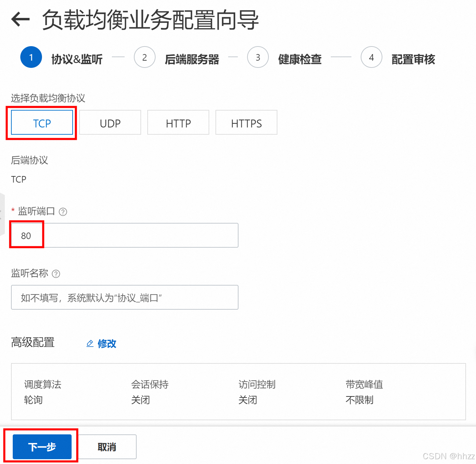Click the 高级配置 heading
Viewport: 476px width, 464px height.
pyautogui.click(x=33, y=342)
